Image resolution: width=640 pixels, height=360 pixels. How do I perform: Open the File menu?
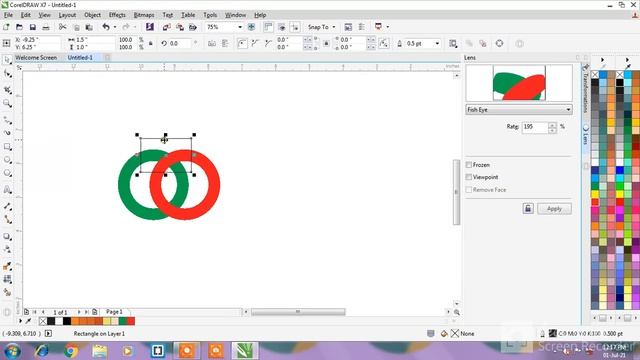8,15
